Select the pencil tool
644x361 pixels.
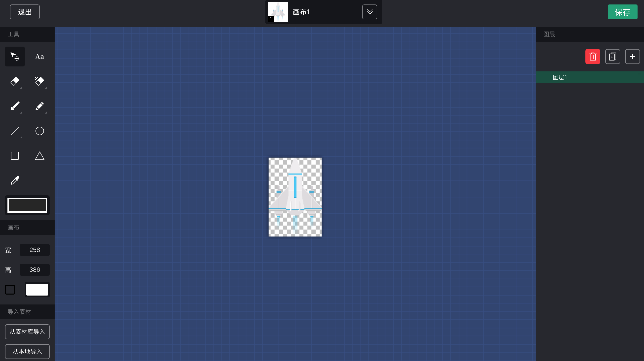click(x=39, y=106)
